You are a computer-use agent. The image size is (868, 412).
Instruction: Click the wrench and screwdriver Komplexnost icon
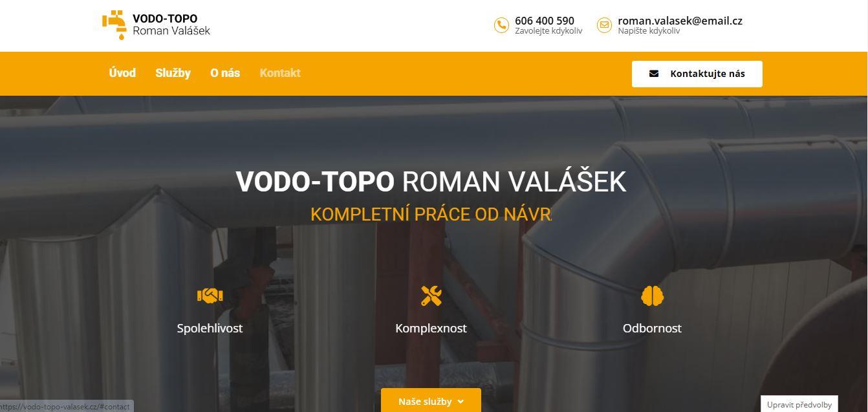[431, 296]
